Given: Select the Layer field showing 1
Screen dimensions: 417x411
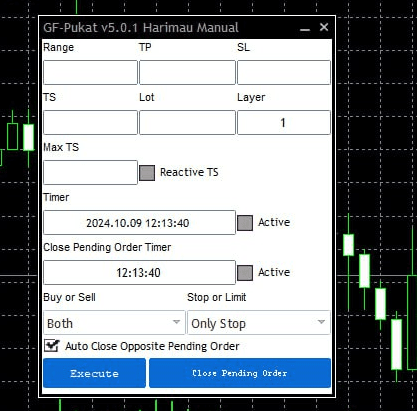Looking at the screenshot, I should 284,122.
